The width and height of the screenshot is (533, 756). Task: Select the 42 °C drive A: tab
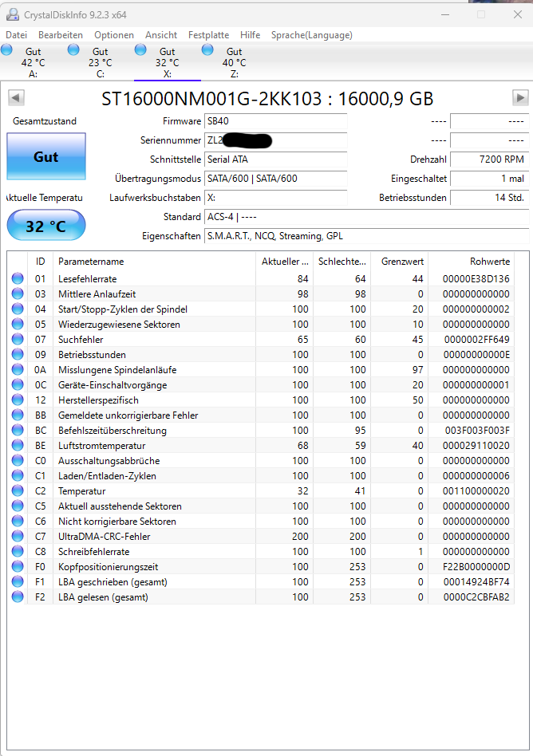[x=34, y=62]
